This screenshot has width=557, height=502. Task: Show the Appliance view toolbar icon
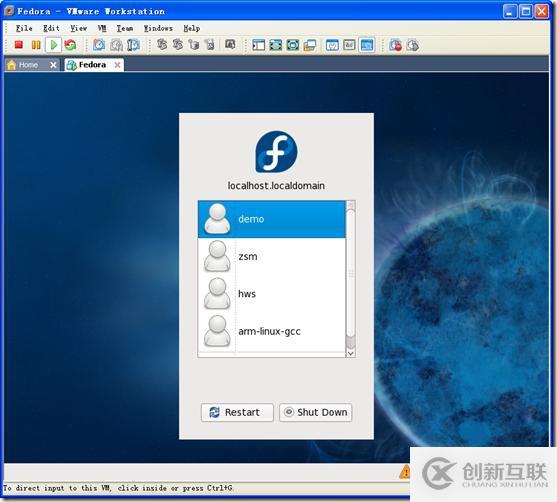click(x=349, y=45)
